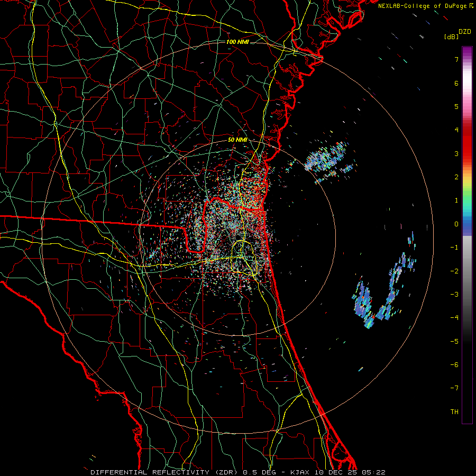The height and width of the screenshot is (476, 476).
Task: Click the TH threshold label
Action: tap(454, 412)
